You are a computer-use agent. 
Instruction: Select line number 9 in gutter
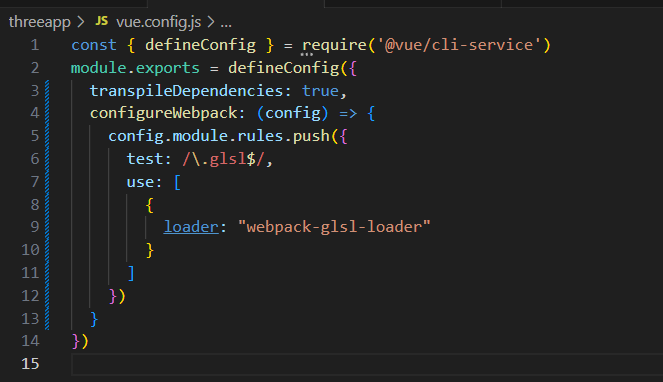[35, 227]
